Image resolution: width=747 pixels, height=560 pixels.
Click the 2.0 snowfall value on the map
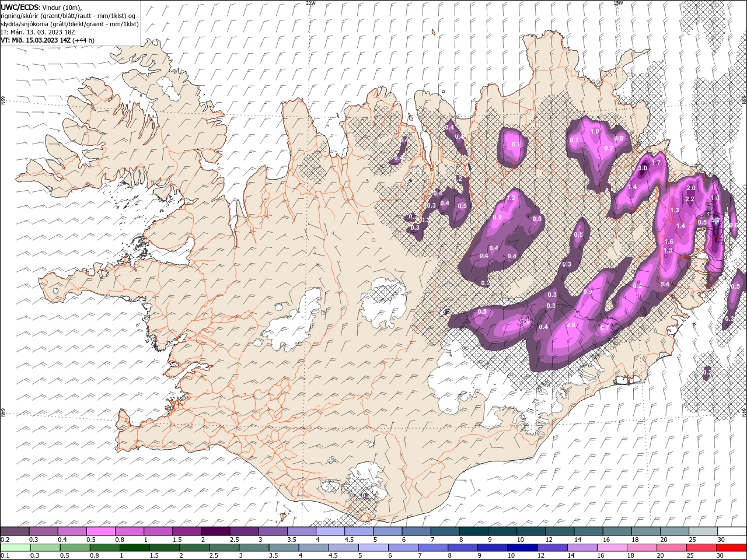click(691, 188)
